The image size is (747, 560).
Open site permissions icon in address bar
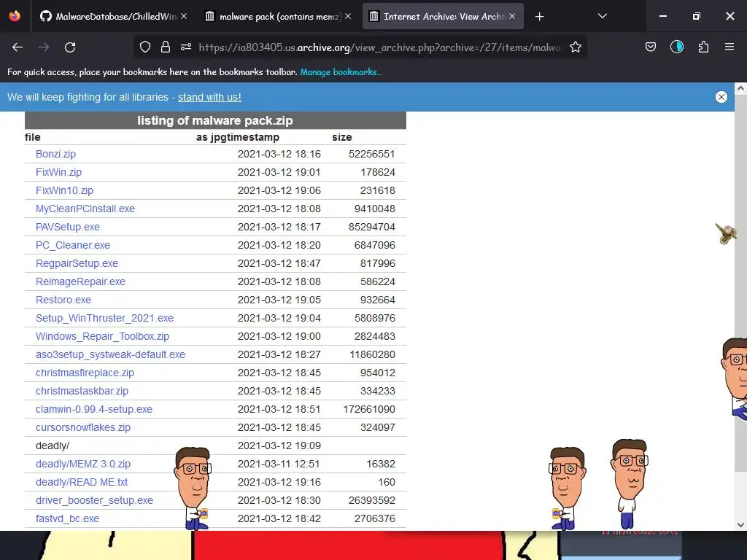coord(186,47)
